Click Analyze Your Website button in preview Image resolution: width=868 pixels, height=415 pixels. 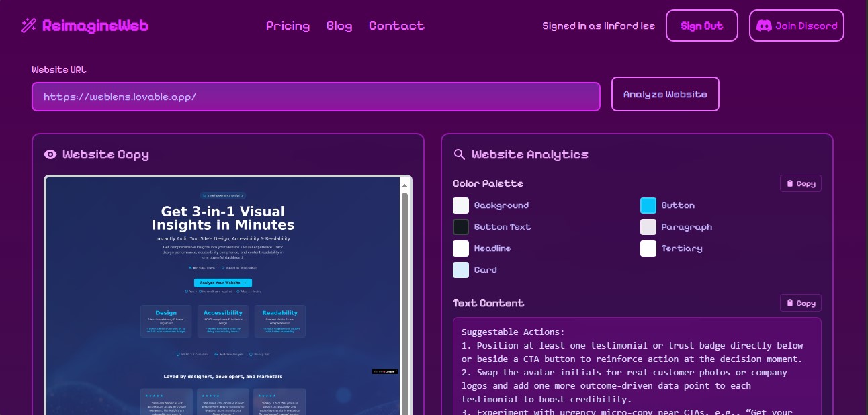tap(223, 283)
